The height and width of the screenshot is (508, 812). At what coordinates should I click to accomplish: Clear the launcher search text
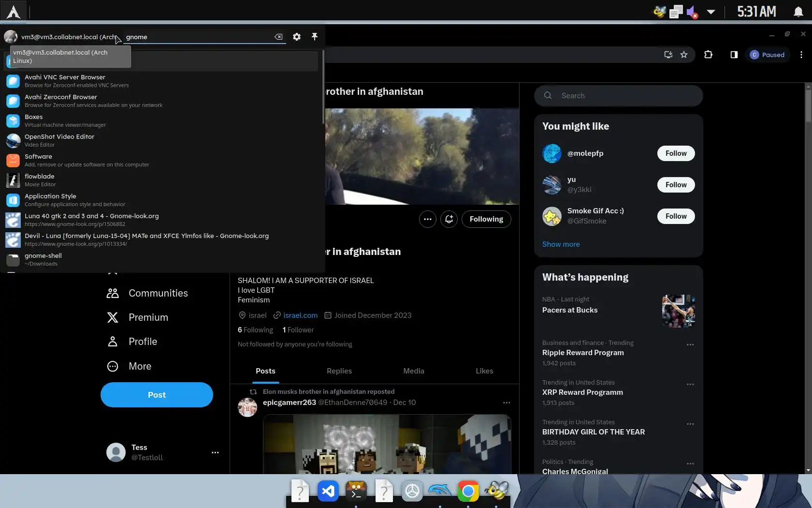pos(278,37)
